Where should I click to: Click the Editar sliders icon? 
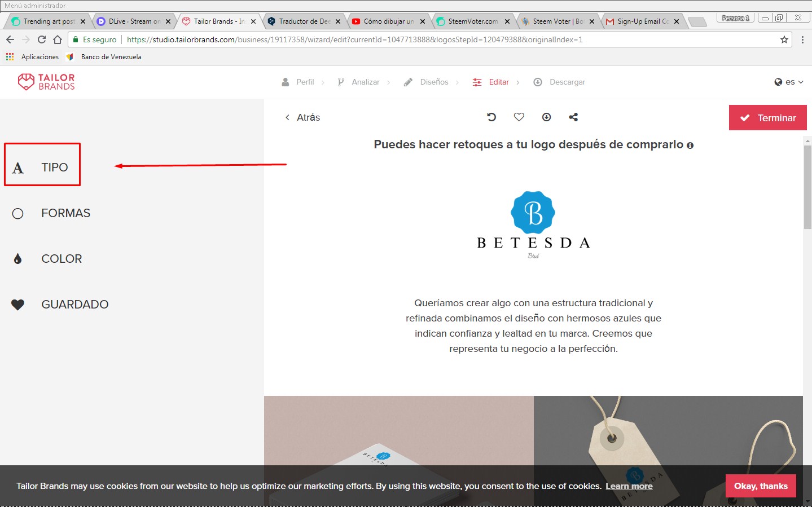coord(477,82)
